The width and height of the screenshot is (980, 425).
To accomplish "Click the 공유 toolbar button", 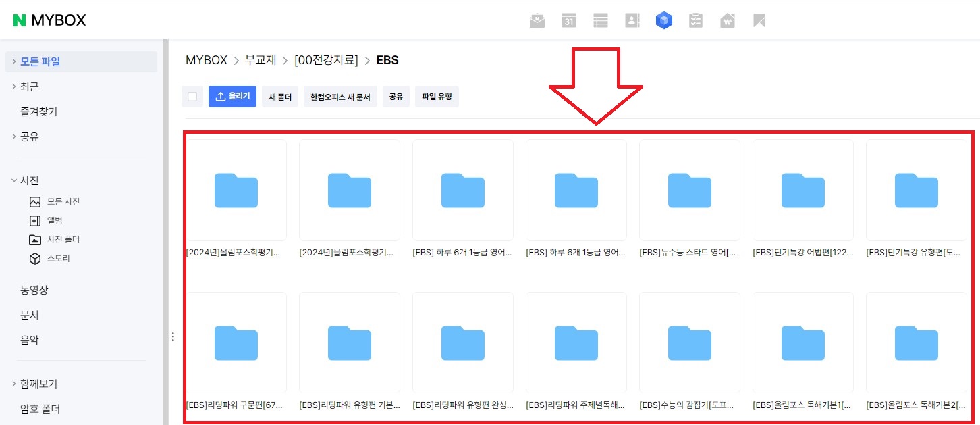I will [396, 97].
